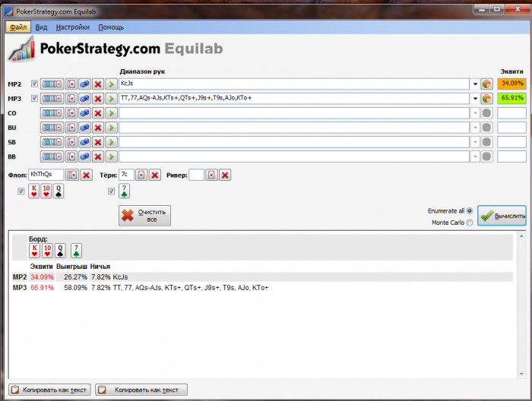The width and height of the screenshot is (532, 401).
Task: Toggle the turn card checkbox
Action: click(x=111, y=191)
